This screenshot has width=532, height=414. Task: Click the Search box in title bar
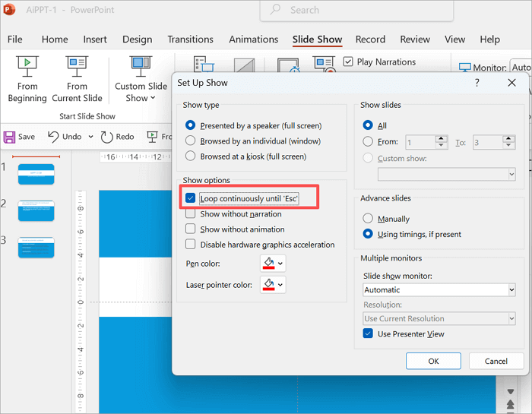click(356, 10)
